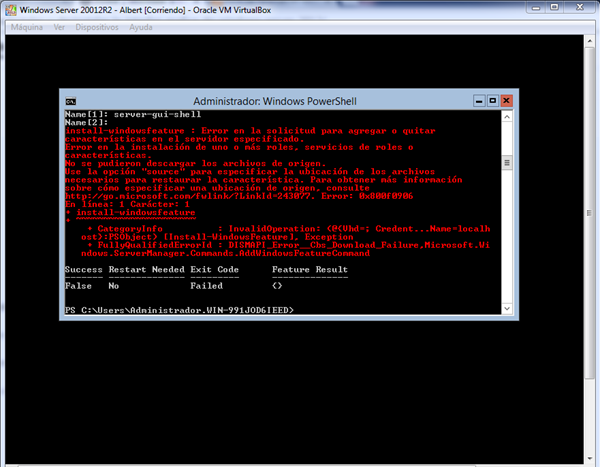This screenshot has height=467, width=600.
Task: Click PowerShell scrollbar up arrow
Action: tap(507, 117)
